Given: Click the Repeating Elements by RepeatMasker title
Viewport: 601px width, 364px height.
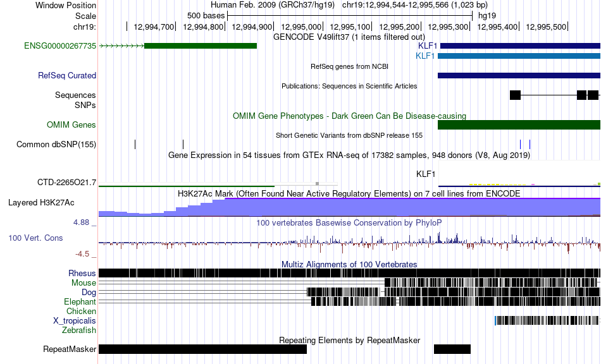Looking at the screenshot, I should 349,340.
